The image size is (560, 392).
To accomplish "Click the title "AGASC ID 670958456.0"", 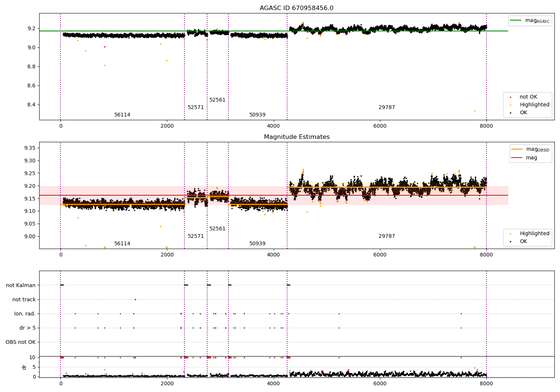I will tap(296, 8).
